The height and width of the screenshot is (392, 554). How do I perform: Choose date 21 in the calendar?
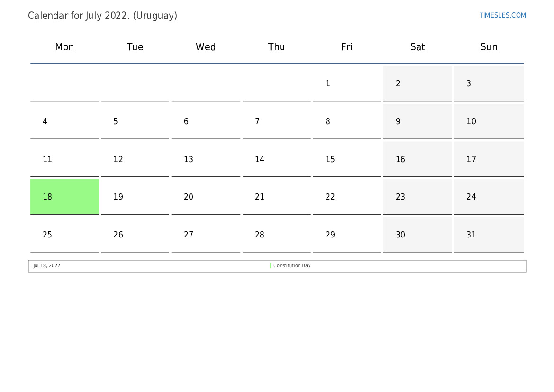(277, 197)
